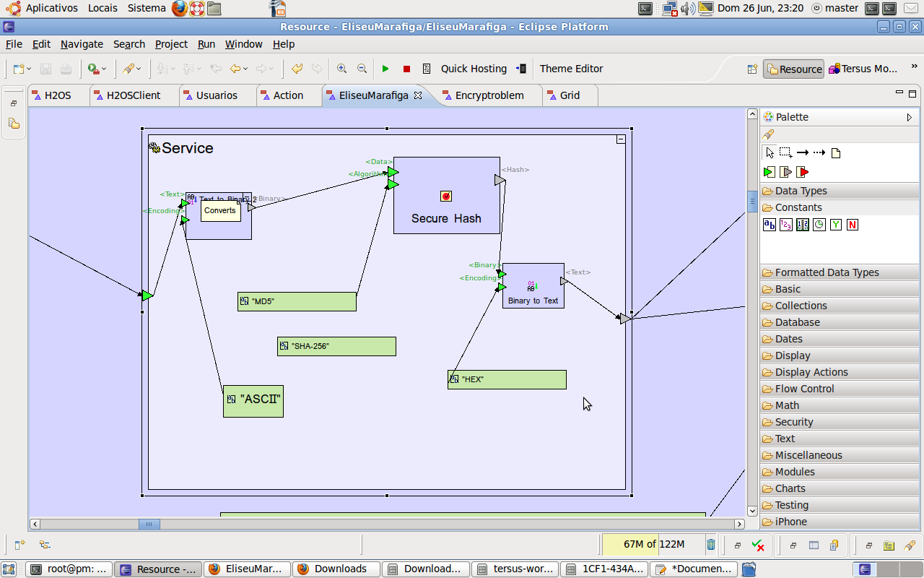Click the Zoom Out magnifier icon

362,69
